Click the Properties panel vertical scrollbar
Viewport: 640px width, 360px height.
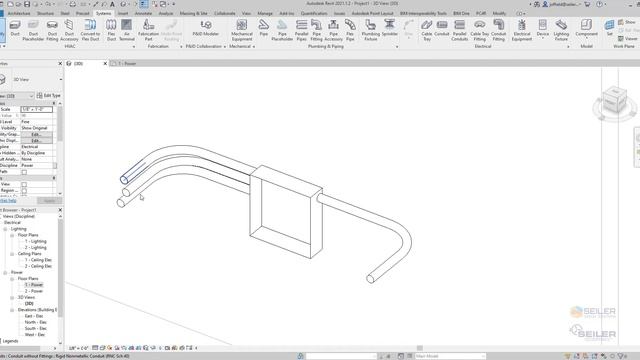(x=60, y=124)
